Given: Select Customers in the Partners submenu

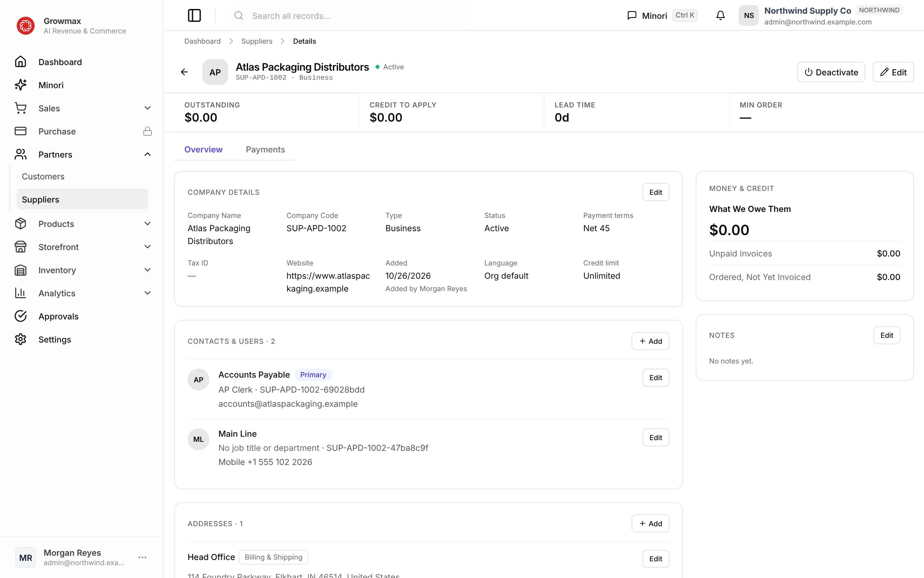Looking at the screenshot, I should point(43,176).
